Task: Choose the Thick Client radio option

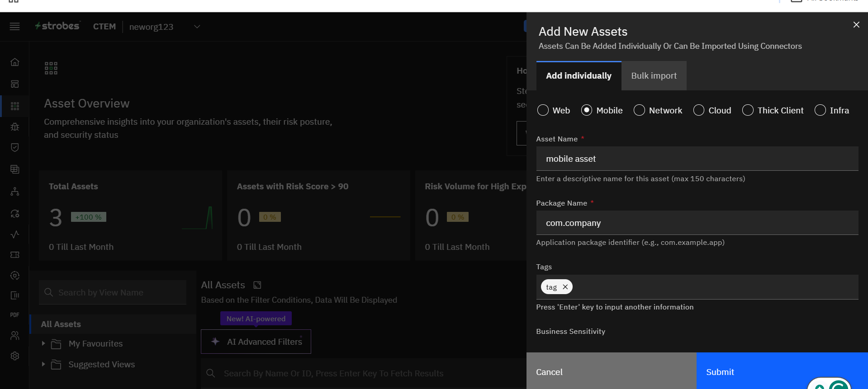Action: coord(748,110)
